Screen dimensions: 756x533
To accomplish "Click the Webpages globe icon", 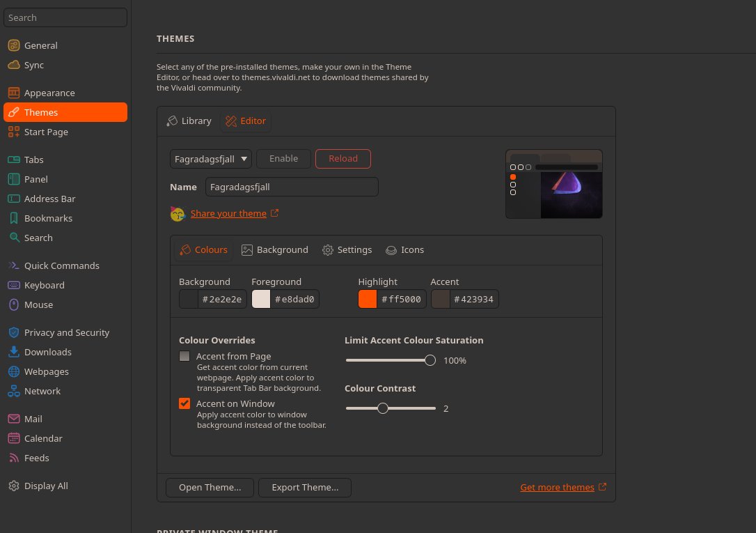I will (x=14, y=371).
